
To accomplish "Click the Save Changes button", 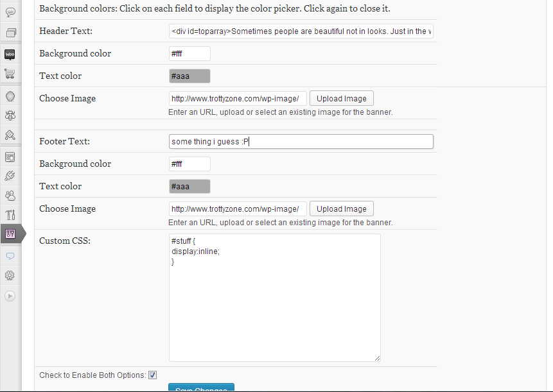I will [202, 388].
